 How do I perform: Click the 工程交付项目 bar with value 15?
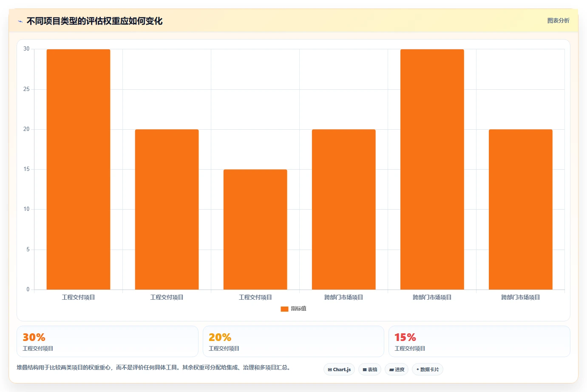(255, 230)
